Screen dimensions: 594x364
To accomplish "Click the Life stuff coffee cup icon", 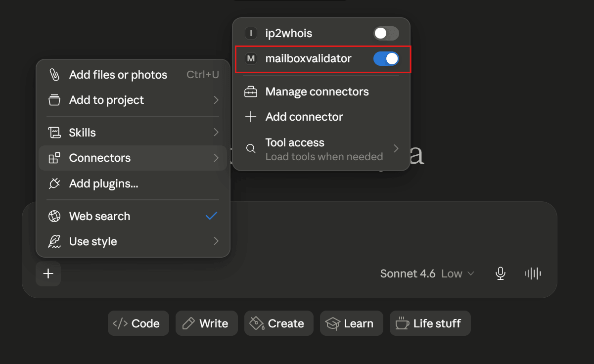I will (402, 323).
